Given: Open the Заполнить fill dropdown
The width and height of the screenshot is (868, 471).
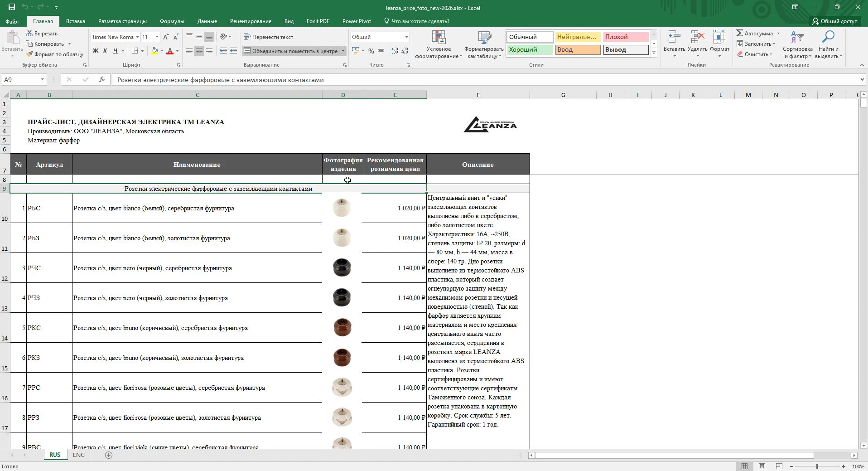Looking at the screenshot, I should (x=756, y=44).
